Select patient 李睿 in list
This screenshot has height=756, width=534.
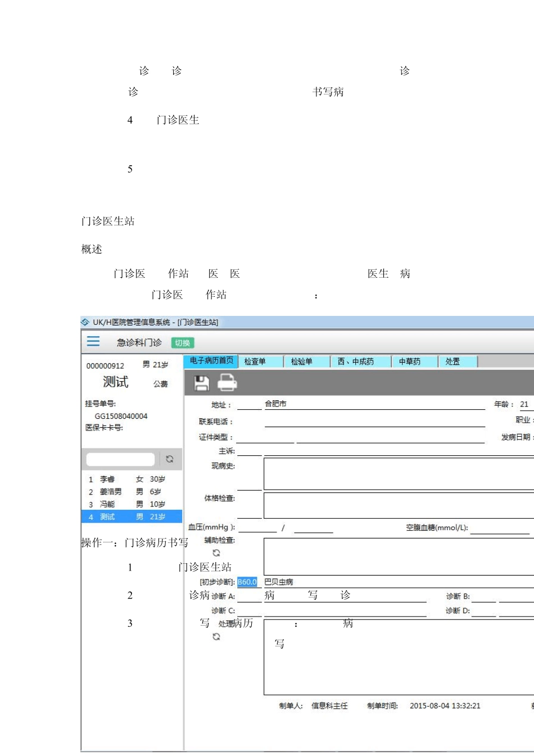point(132,479)
